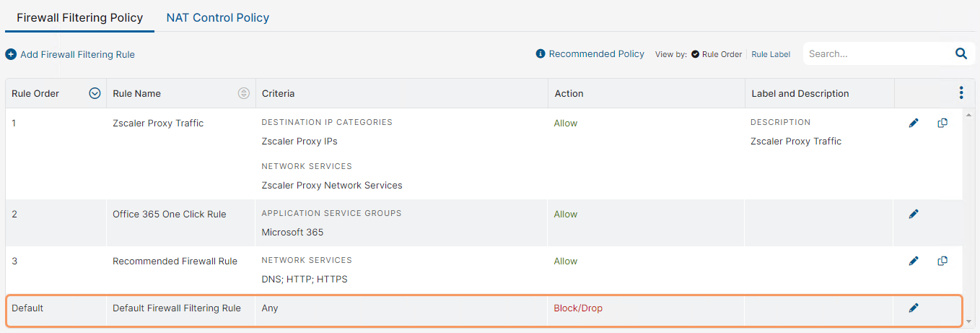Sort by Rule Order column arrow
Viewport: 980px width, 333px height.
[95, 93]
